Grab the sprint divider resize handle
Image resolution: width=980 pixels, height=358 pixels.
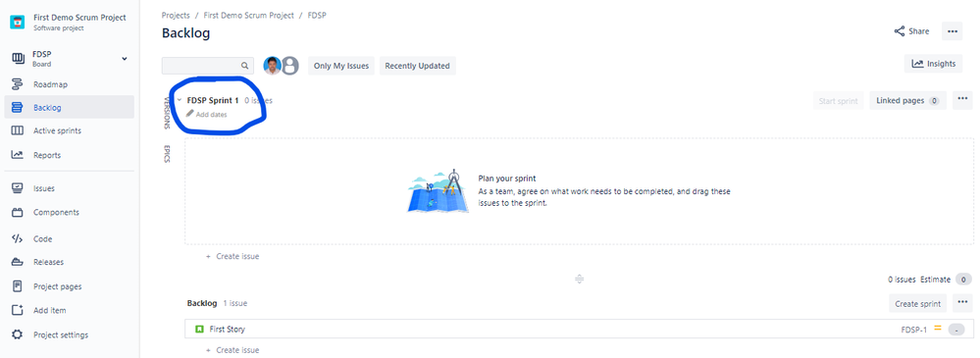pyautogui.click(x=580, y=279)
